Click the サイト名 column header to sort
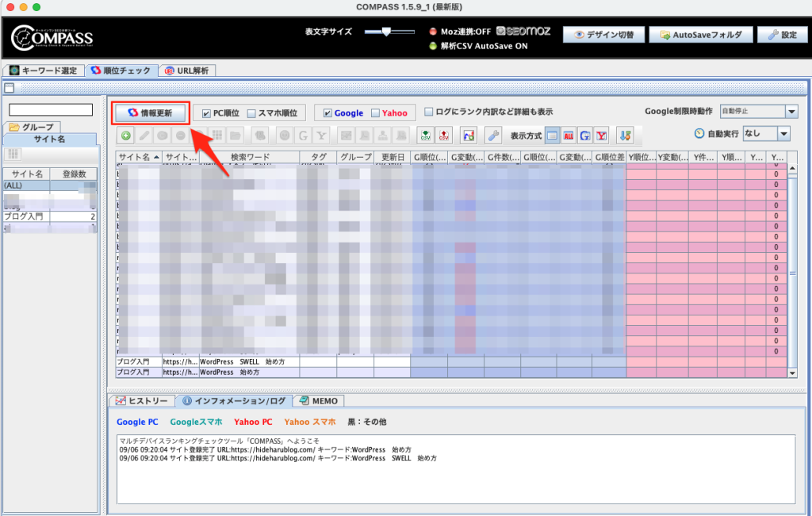Screen dimensions: 812x516 coord(138,157)
